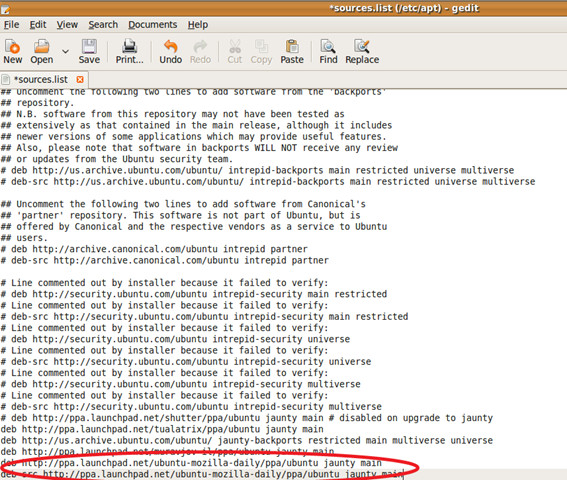This screenshot has height=480, width=567.
Task: Click the Copy icon
Action: point(261,51)
